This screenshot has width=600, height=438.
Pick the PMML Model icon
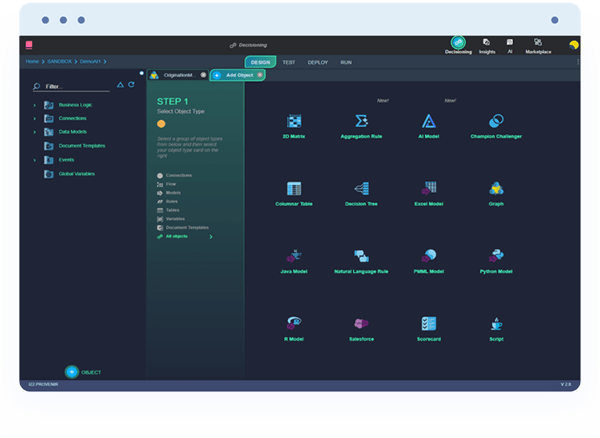(429, 256)
